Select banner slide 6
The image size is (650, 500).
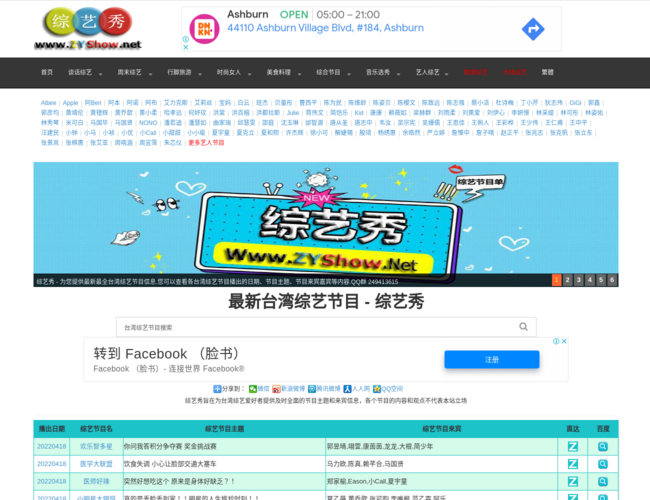[x=612, y=280]
